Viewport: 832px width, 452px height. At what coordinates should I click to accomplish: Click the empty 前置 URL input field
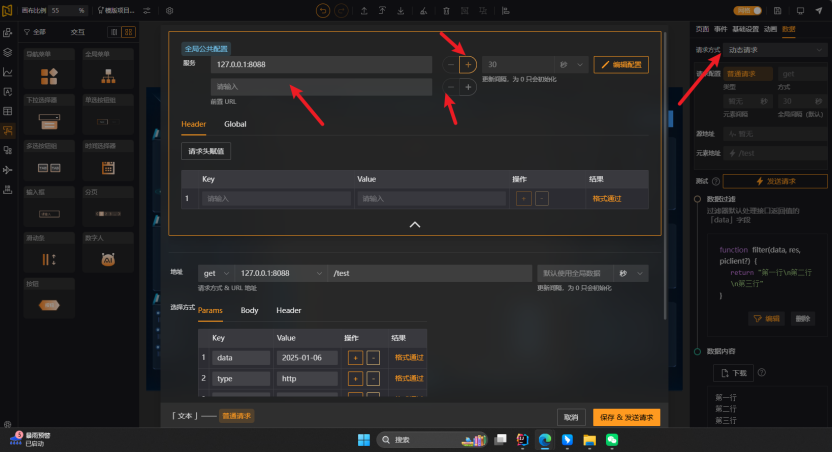pos(321,87)
